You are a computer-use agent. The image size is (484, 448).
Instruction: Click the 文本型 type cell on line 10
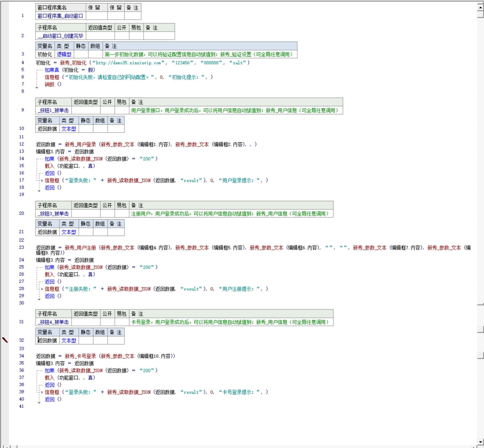point(69,129)
